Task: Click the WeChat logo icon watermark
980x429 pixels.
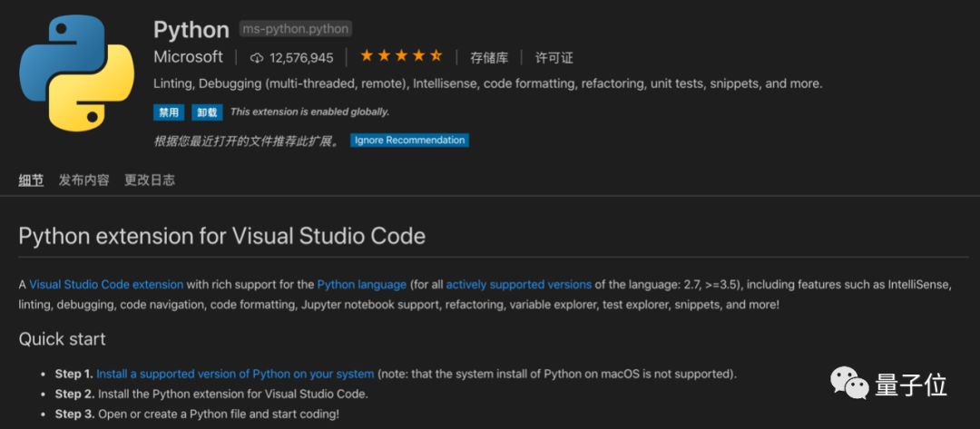Action: pyautogui.click(x=848, y=384)
